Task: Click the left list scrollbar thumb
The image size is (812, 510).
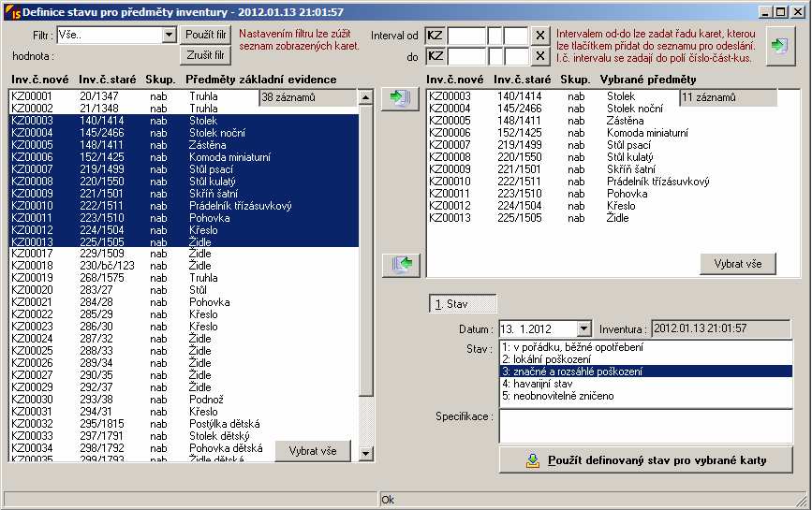Action: (365, 251)
